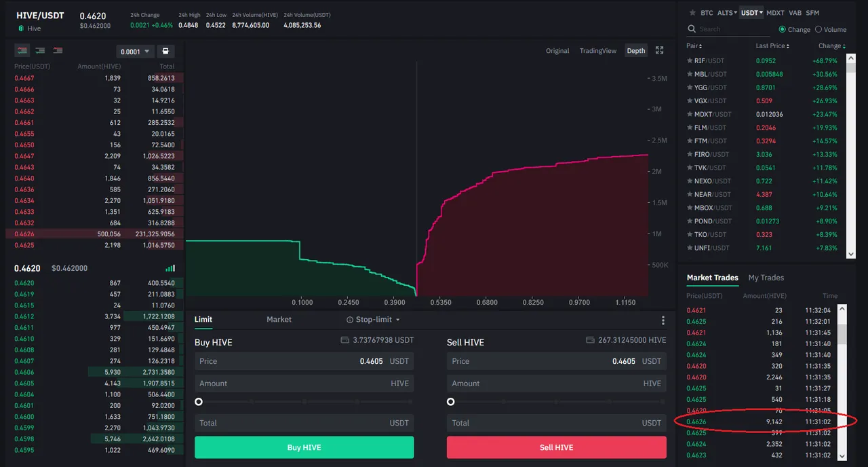Toggle star for UNFI/USDT

click(x=690, y=248)
